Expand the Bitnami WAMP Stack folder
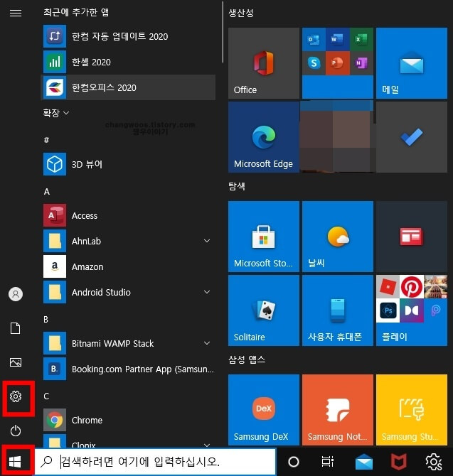Image resolution: width=453 pixels, height=476 pixels. [x=207, y=343]
